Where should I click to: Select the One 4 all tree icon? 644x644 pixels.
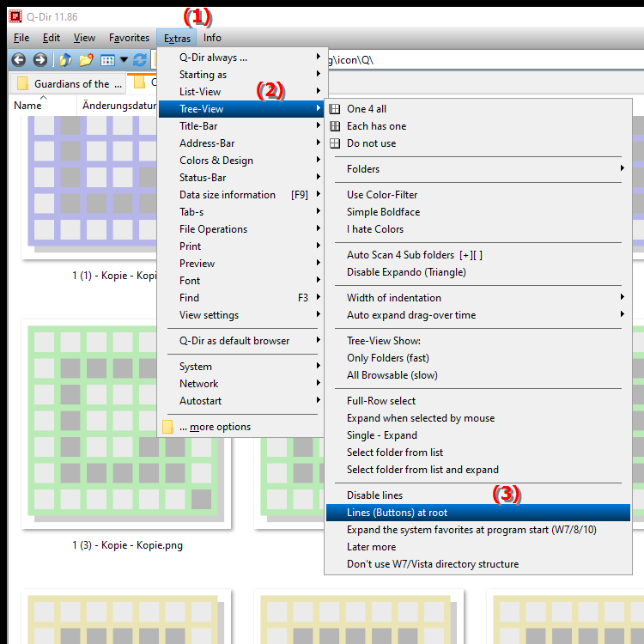pyautogui.click(x=335, y=109)
